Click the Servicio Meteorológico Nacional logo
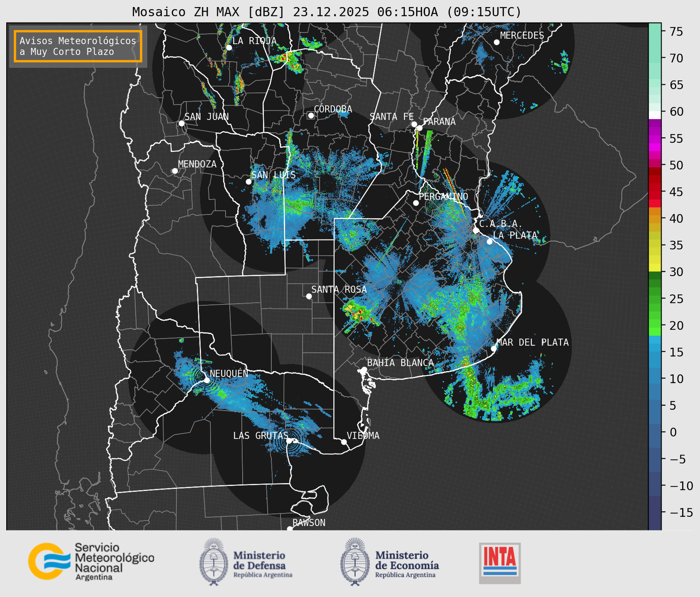Screen dimensions: 700x597 tap(91, 561)
